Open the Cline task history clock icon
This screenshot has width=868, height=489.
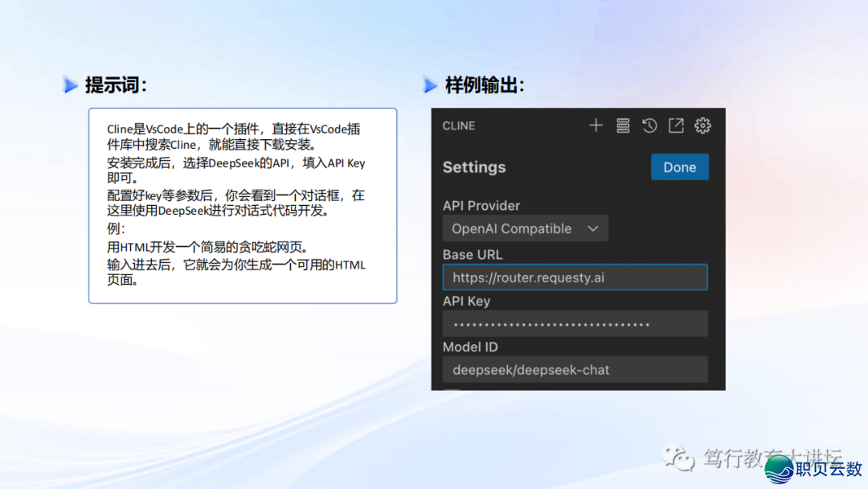649,125
